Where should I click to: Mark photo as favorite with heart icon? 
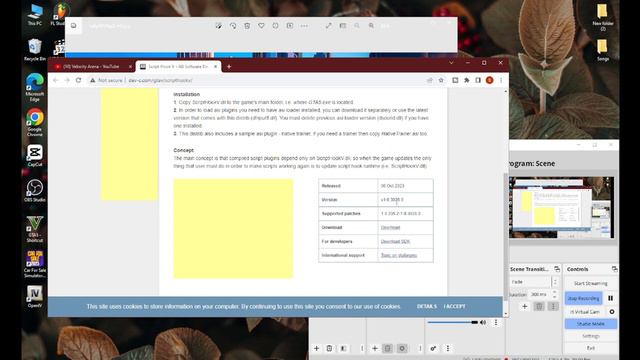tap(261, 26)
